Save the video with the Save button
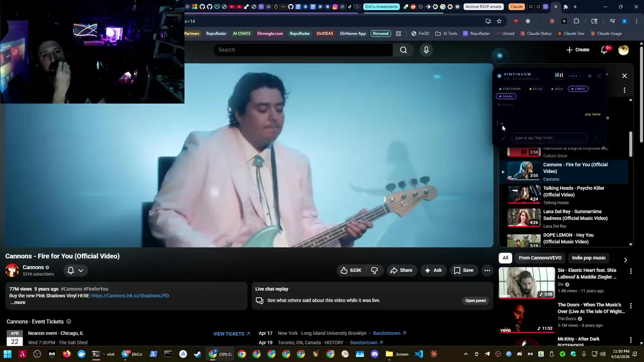 pos(463,270)
